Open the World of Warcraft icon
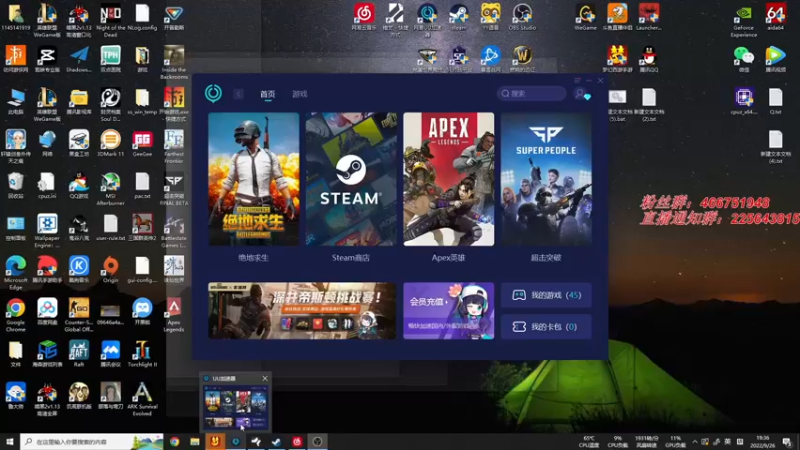Image resolution: width=800 pixels, height=450 pixels. 522,59
